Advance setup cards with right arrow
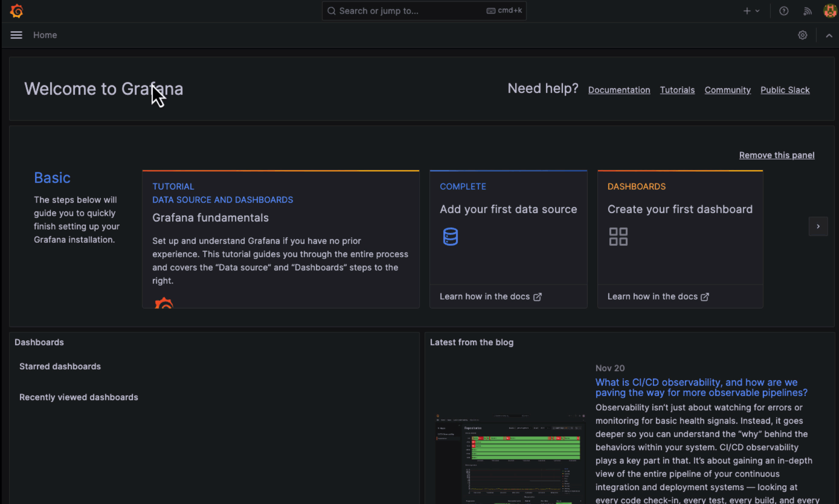The height and width of the screenshot is (504, 839). [x=818, y=226]
